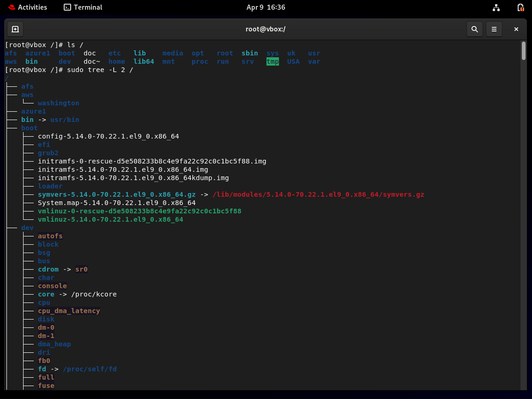Click 'config-5.14.0-70.22.1.el9_0.x86_64' line

(108, 136)
